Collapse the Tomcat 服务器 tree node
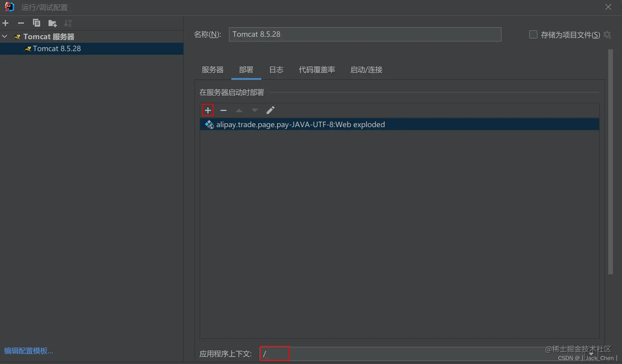The image size is (622, 364). click(5, 37)
